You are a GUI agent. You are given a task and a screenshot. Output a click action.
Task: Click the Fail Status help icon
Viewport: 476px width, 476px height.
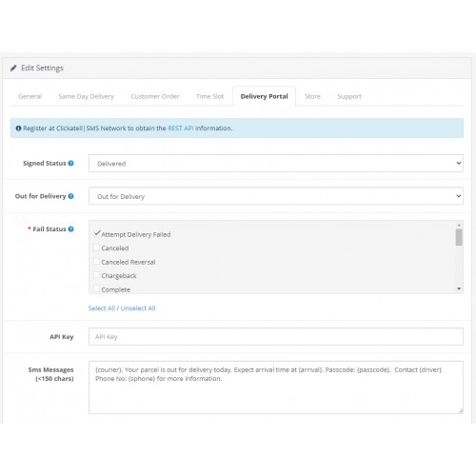70,229
